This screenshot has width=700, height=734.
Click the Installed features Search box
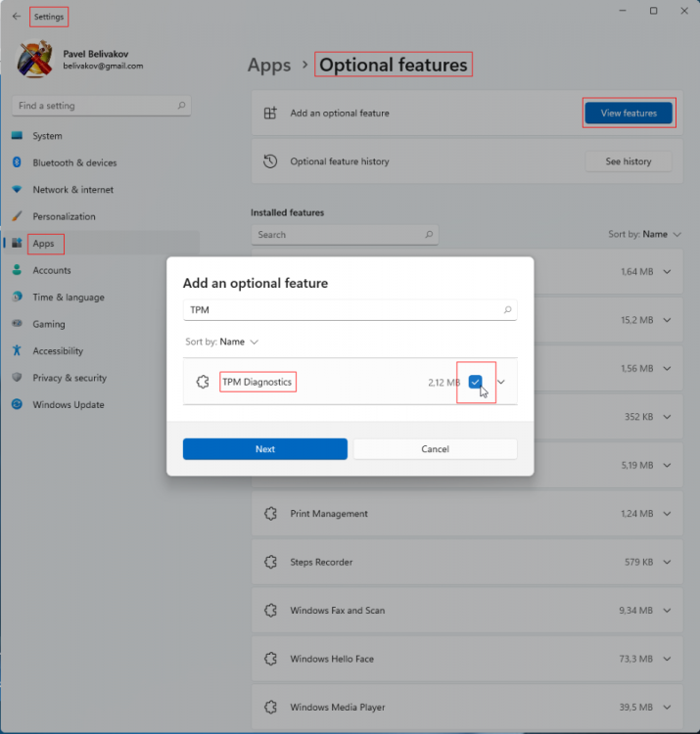click(x=345, y=235)
